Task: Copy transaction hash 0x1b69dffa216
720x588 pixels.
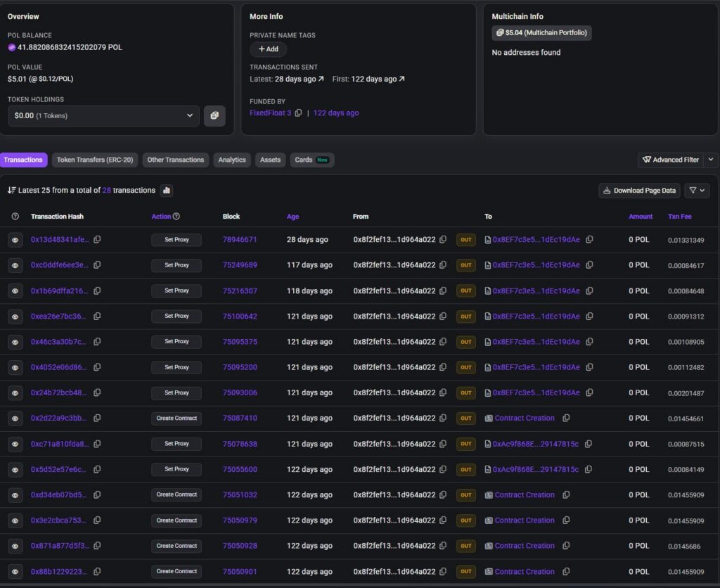Action: (x=97, y=290)
